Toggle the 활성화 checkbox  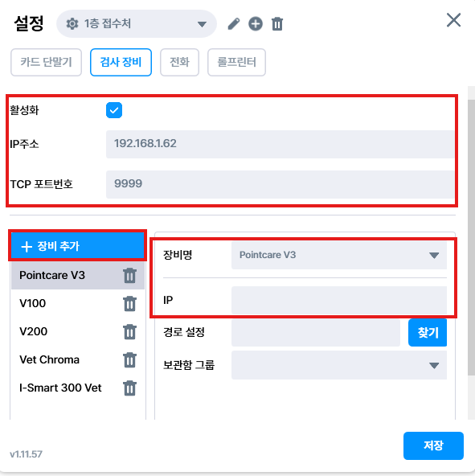pyautogui.click(x=114, y=110)
